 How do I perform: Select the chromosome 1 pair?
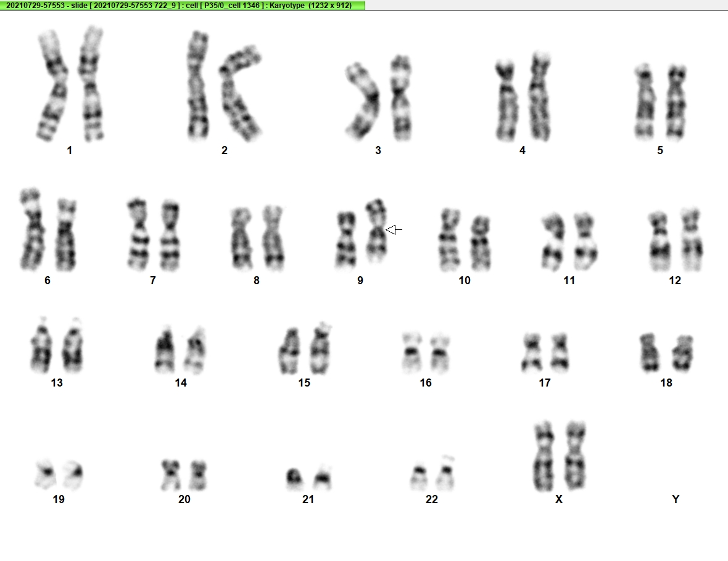coord(70,84)
